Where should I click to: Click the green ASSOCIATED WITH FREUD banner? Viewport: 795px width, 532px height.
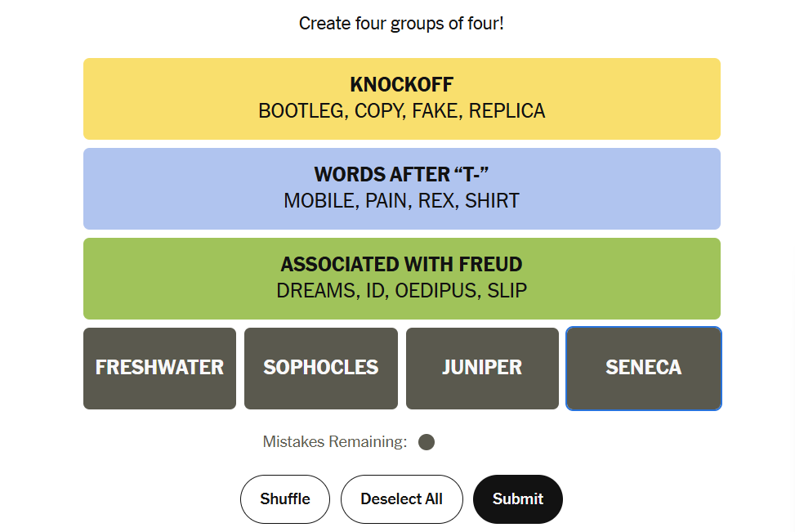point(402,279)
